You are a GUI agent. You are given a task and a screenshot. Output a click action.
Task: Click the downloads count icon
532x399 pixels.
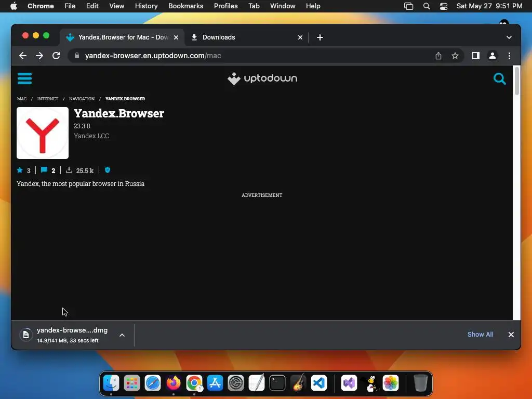pyautogui.click(x=69, y=170)
